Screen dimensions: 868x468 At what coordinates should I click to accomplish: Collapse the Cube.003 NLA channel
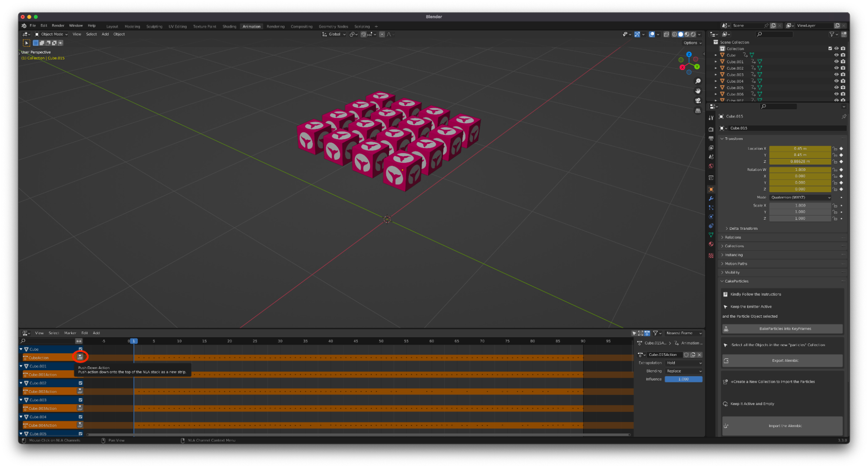pyautogui.click(x=21, y=400)
